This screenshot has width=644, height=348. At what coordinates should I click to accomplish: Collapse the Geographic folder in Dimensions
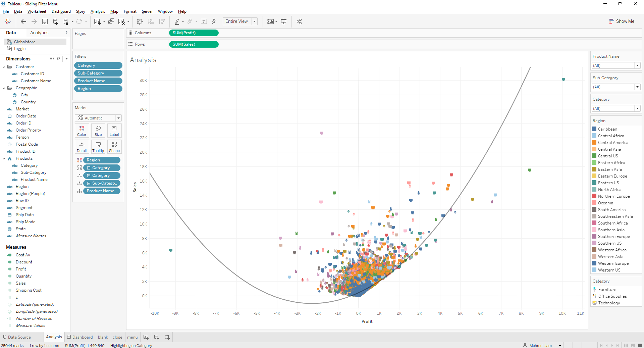coord(4,88)
